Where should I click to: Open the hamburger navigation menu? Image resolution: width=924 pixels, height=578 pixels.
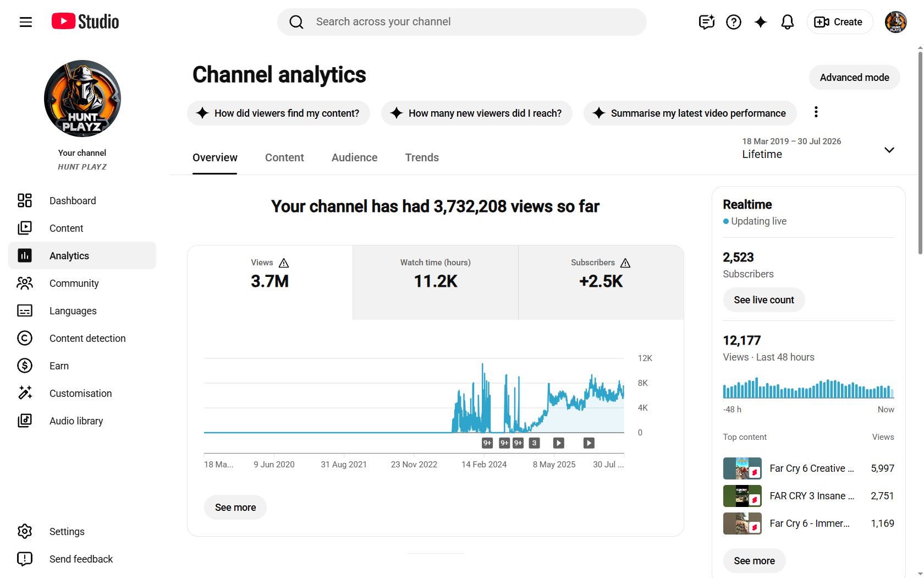[x=26, y=22]
